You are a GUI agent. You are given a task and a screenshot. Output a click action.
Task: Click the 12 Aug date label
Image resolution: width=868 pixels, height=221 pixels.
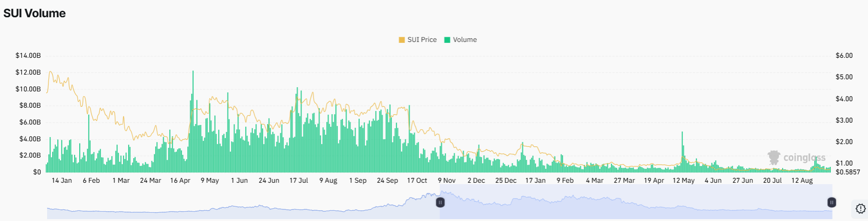coord(802,180)
